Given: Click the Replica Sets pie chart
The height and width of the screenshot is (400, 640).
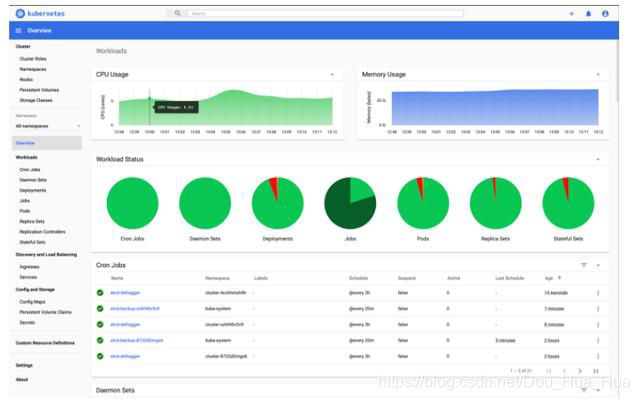Looking at the screenshot, I should (496, 203).
